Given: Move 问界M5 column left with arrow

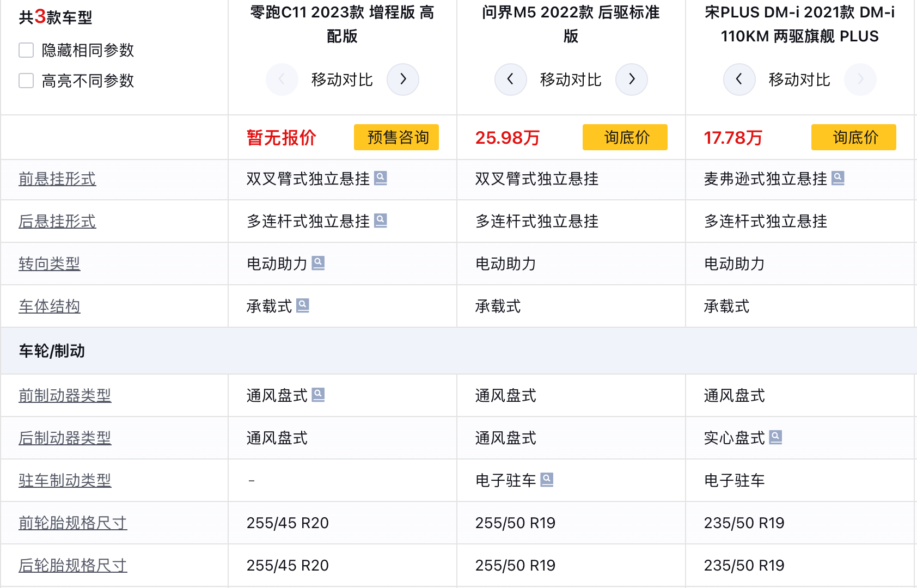Looking at the screenshot, I should 511,79.
